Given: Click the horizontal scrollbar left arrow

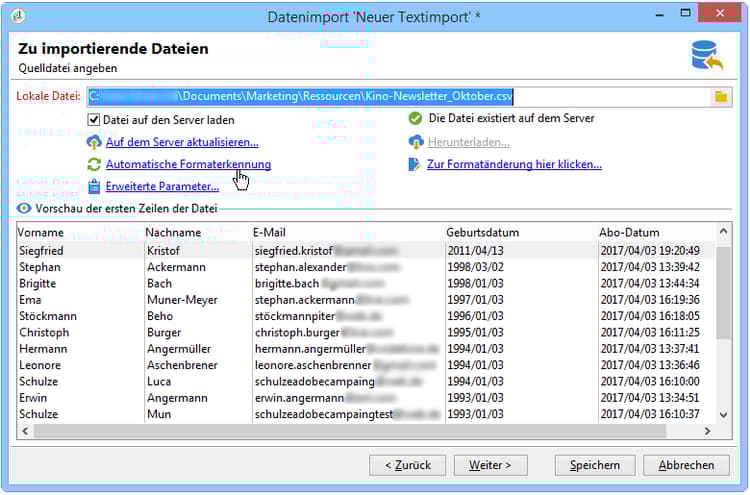Looking at the screenshot, I should (x=25, y=431).
